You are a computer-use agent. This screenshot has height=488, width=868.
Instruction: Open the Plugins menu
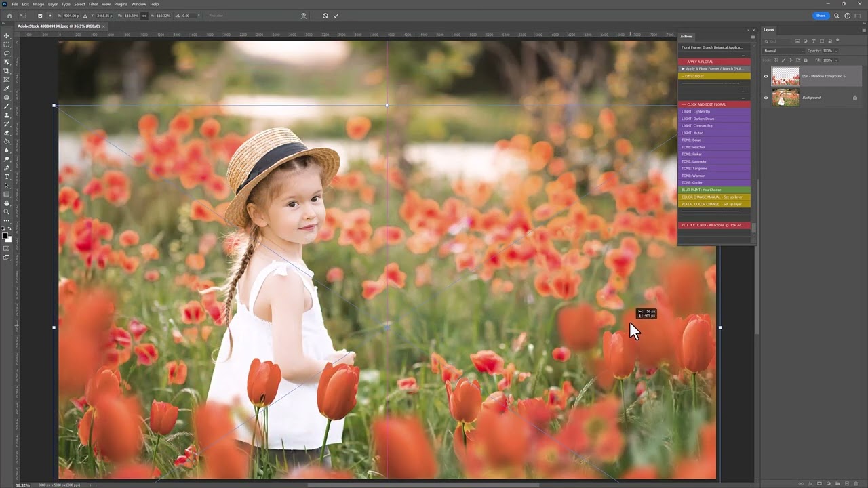121,4
